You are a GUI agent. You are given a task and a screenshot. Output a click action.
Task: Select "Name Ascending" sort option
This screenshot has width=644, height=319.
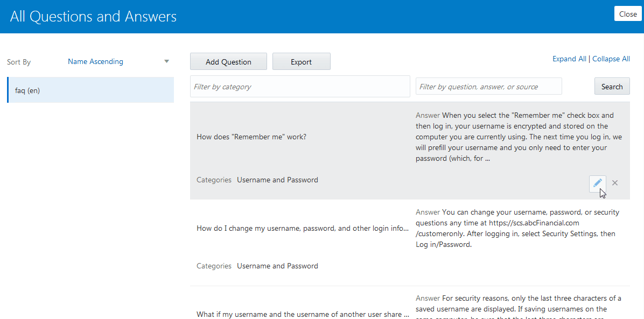(95, 61)
